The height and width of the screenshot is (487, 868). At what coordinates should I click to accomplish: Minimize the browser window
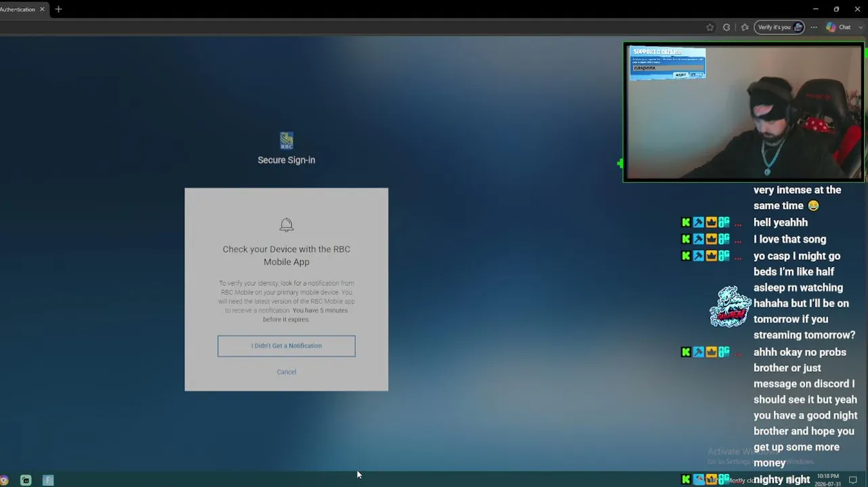[x=815, y=9]
